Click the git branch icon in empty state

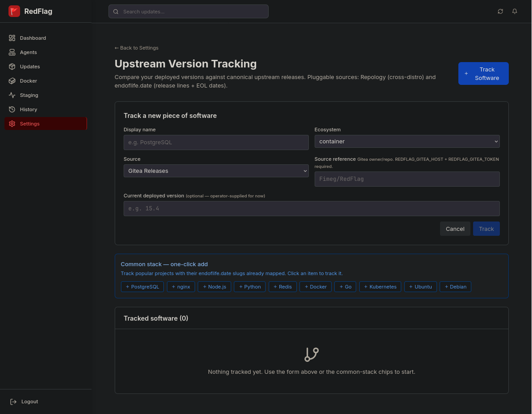point(312,355)
